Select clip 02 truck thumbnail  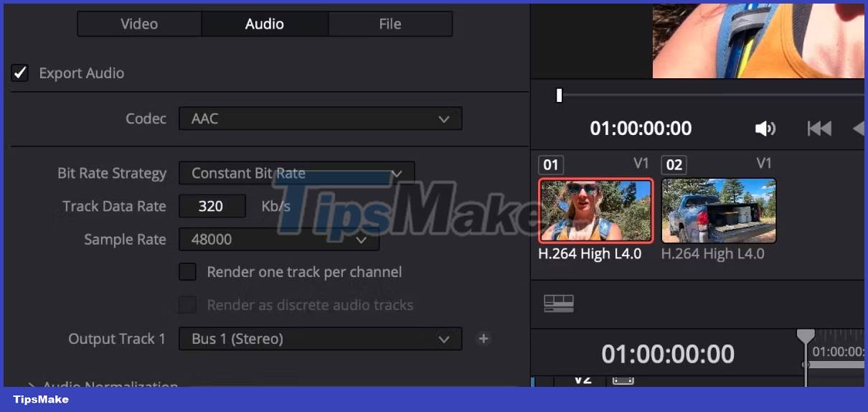[x=718, y=210]
